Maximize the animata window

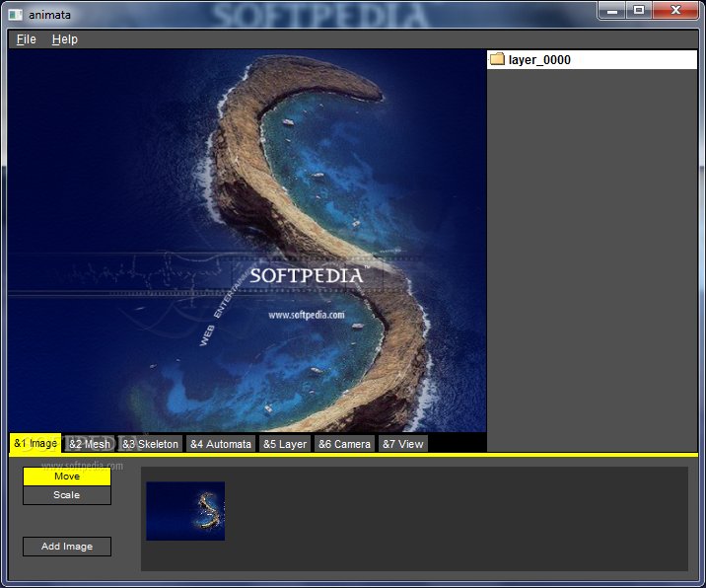coord(639,11)
